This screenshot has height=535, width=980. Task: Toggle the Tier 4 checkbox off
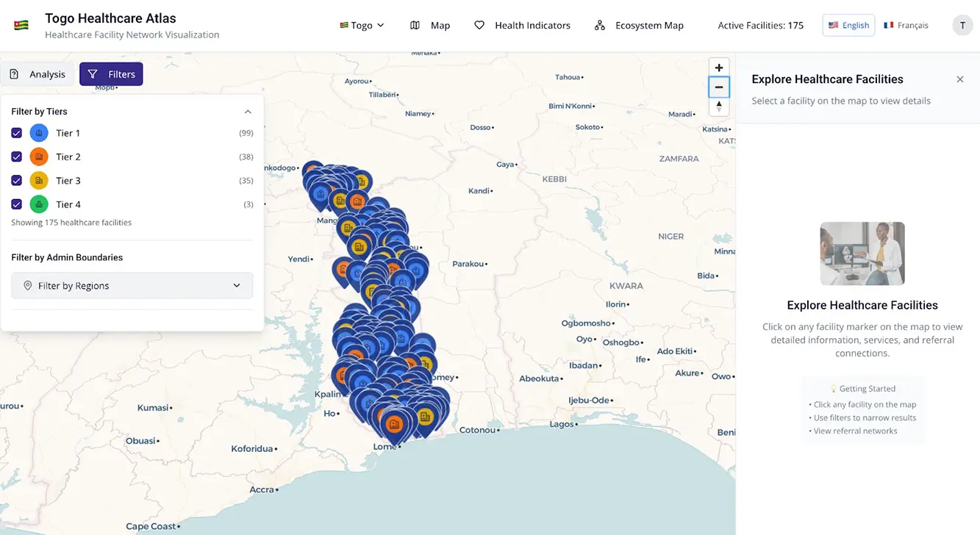coord(17,204)
